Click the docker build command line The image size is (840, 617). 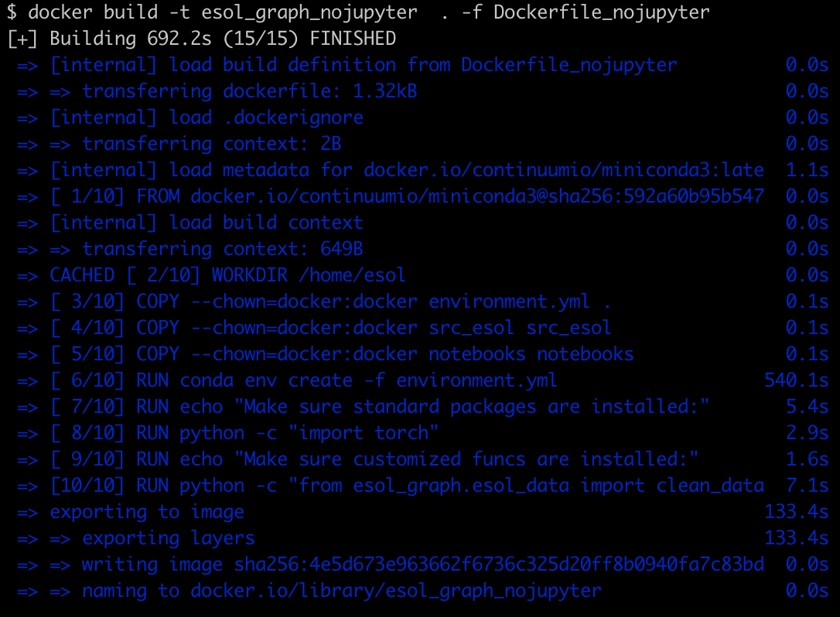click(358, 12)
